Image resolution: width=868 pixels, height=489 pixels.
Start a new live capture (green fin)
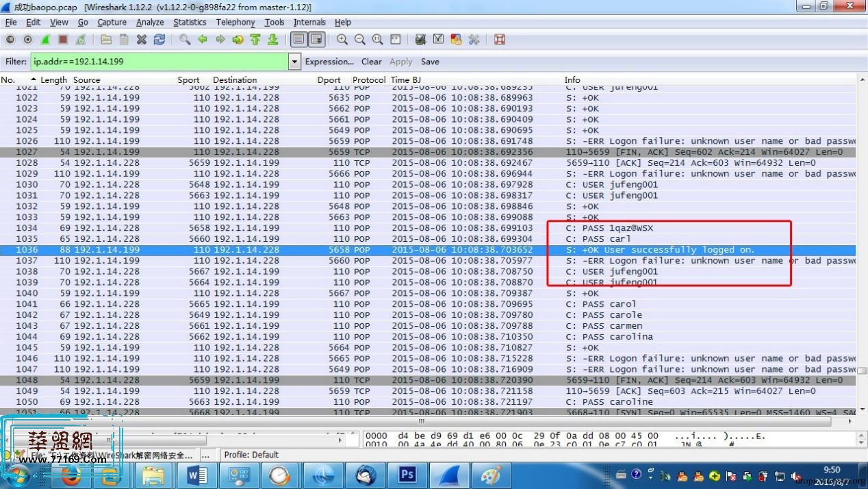pyautogui.click(x=45, y=40)
